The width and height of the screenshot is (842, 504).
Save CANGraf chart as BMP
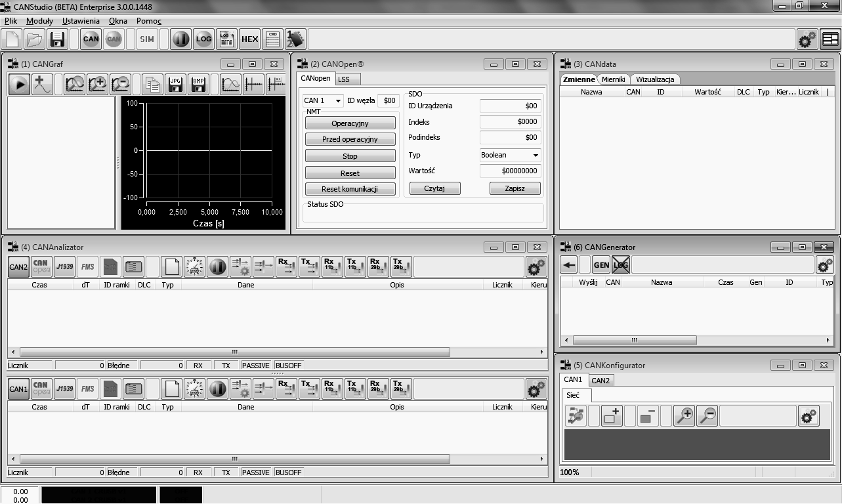[x=198, y=85]
